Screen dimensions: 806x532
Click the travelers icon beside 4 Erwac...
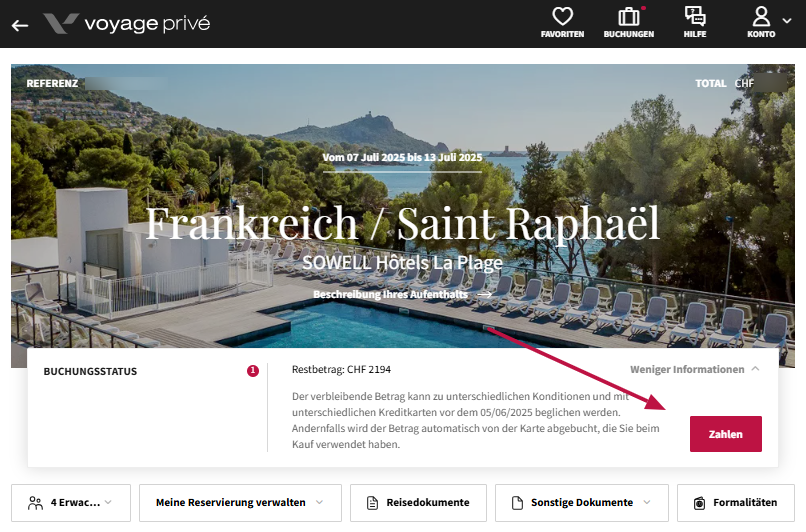click(x=35, y=503)
